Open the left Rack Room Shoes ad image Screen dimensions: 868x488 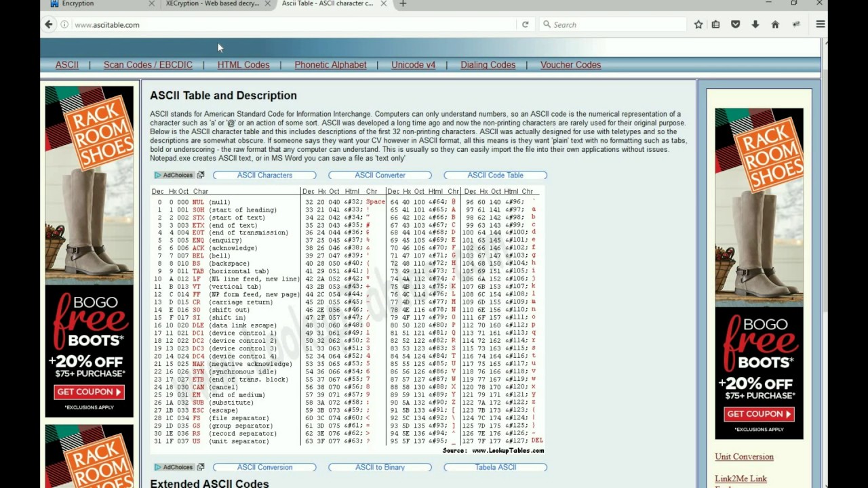point(90,251)
